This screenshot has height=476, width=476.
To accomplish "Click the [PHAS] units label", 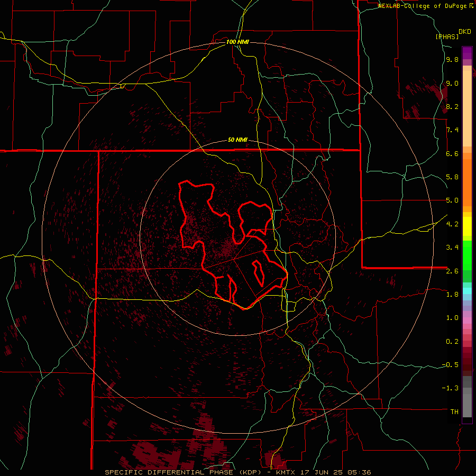I will tap(447, 36).
